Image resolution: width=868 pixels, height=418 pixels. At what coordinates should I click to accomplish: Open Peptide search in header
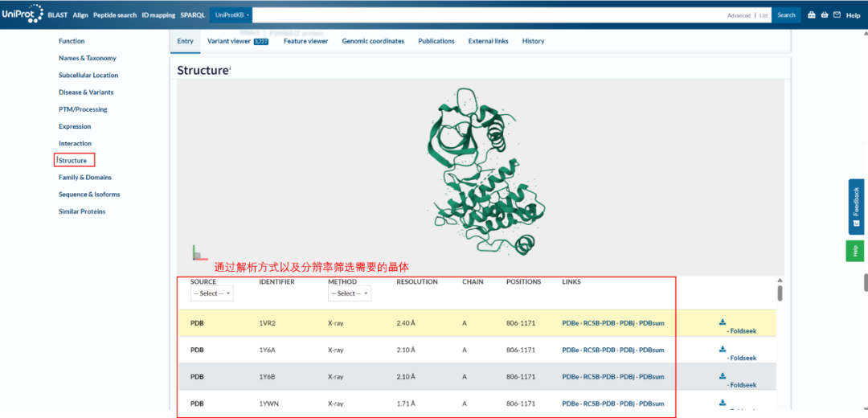(x=115, y=15)
